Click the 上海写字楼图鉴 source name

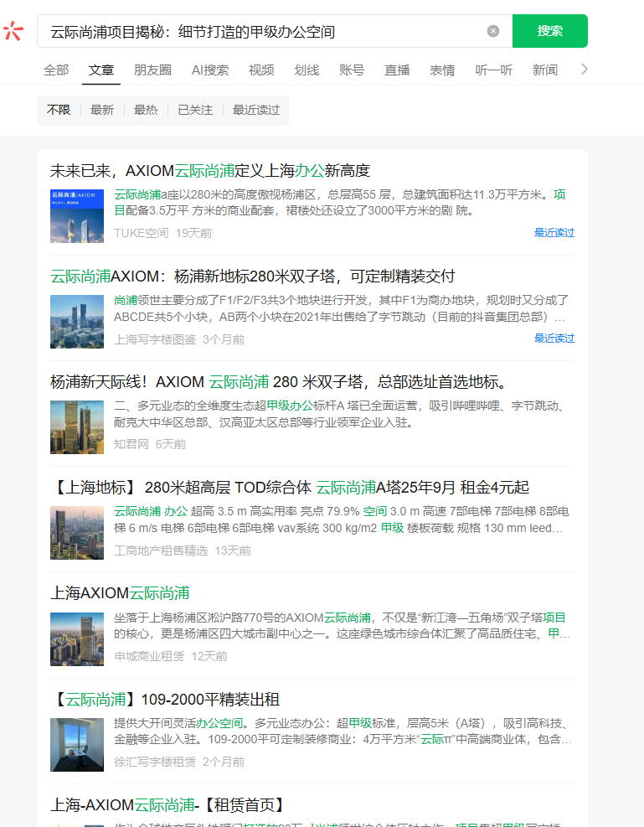click(155, 339)
